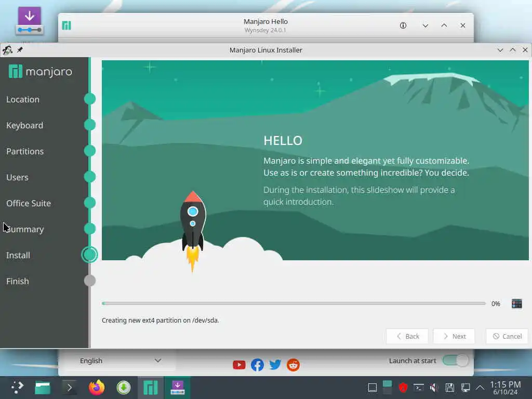Click the muted volume tray icon
The image size is (532, 399).
click(434, 388)
